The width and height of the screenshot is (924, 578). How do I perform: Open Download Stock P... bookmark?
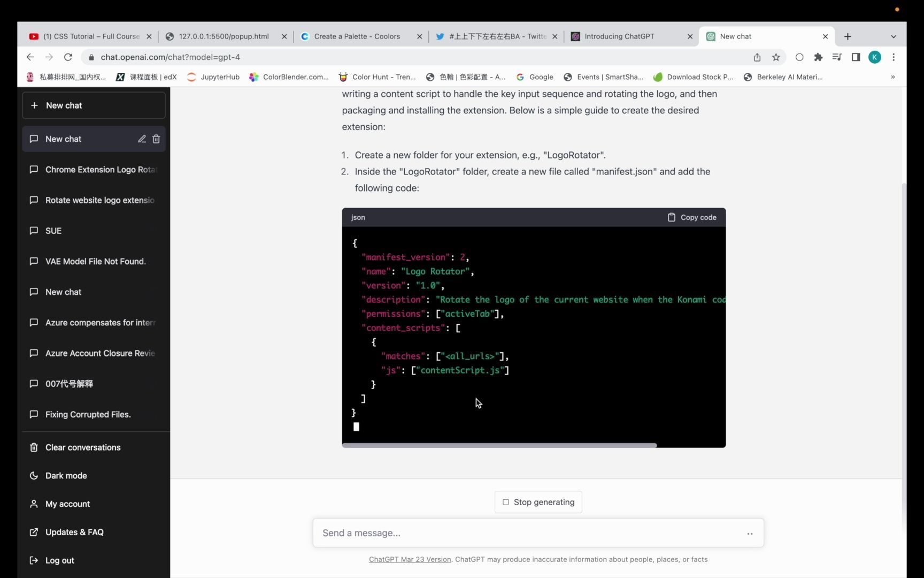(x=693, y=77)
